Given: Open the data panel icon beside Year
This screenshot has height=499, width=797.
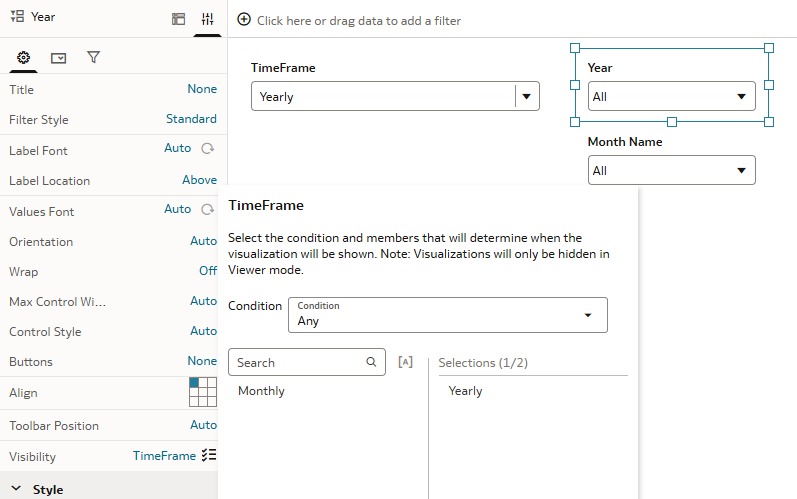Looking at the screenshot, I should point(178,18).
